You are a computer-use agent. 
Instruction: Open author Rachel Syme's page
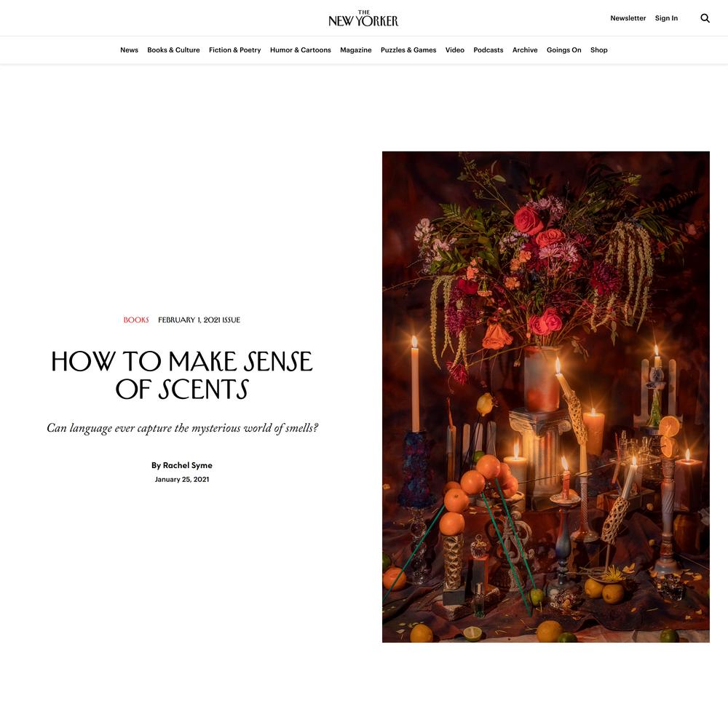pos(188,465)
